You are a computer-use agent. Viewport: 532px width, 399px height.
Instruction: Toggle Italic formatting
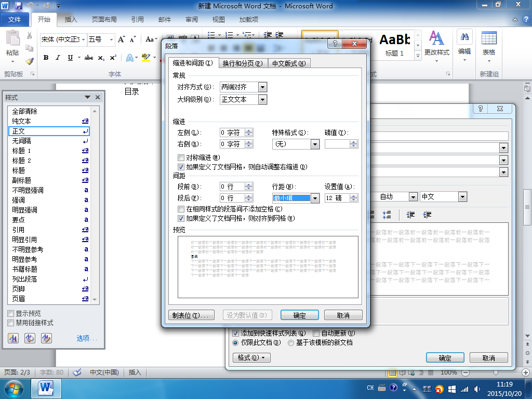[58, 58]
